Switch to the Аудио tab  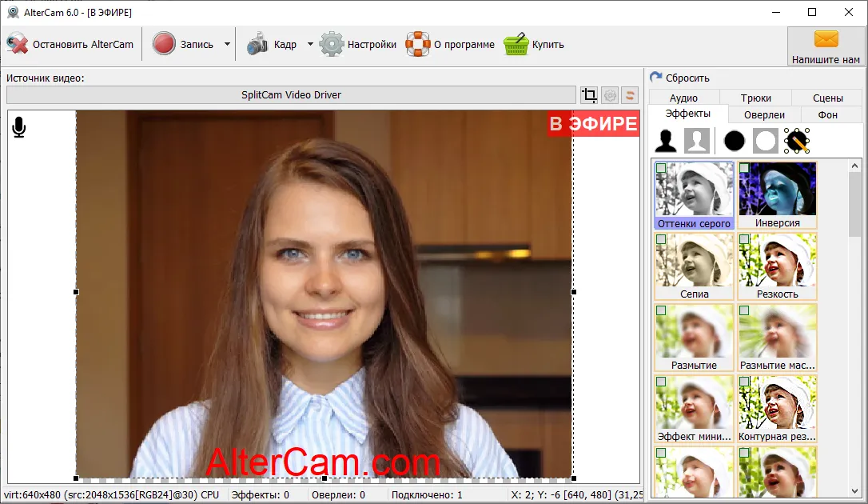[683, 98]
